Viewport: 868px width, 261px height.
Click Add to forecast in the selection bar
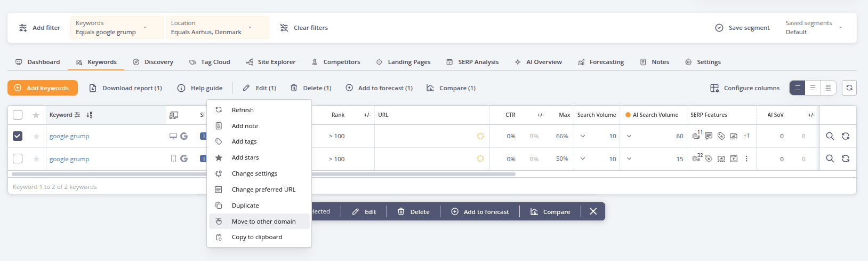[x=480, y=212]
